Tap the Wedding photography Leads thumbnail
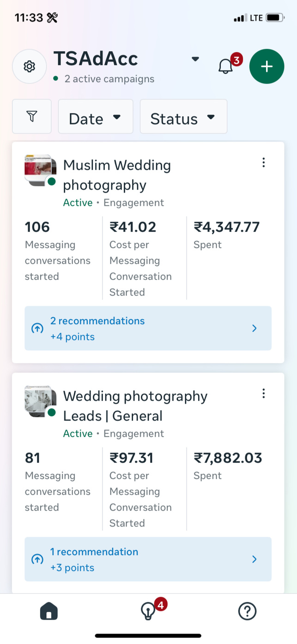The image size is (297, 644). tap(40, 401)
